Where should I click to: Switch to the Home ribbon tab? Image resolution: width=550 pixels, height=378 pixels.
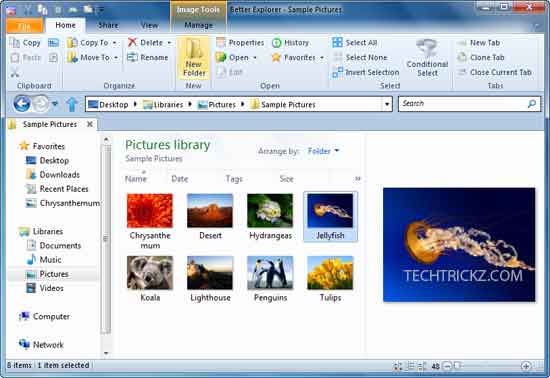pyautogui.click(x=65, y=25)
